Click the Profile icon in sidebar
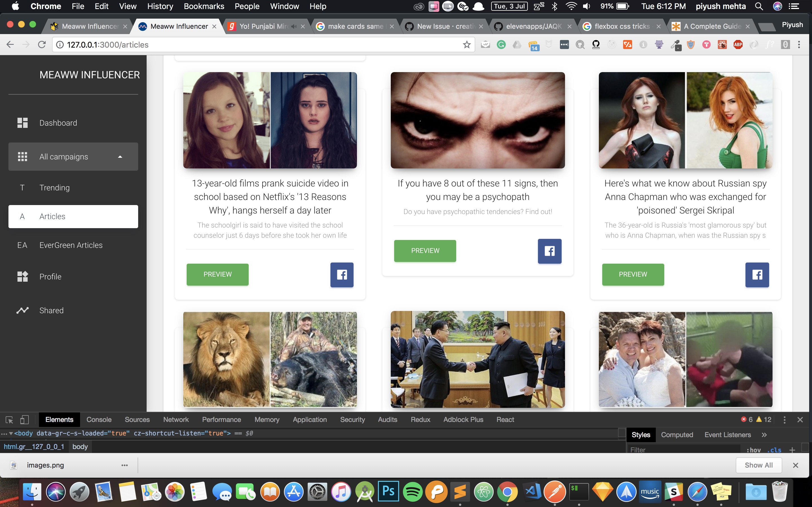812x507 pixels. (x=23, y=277)
